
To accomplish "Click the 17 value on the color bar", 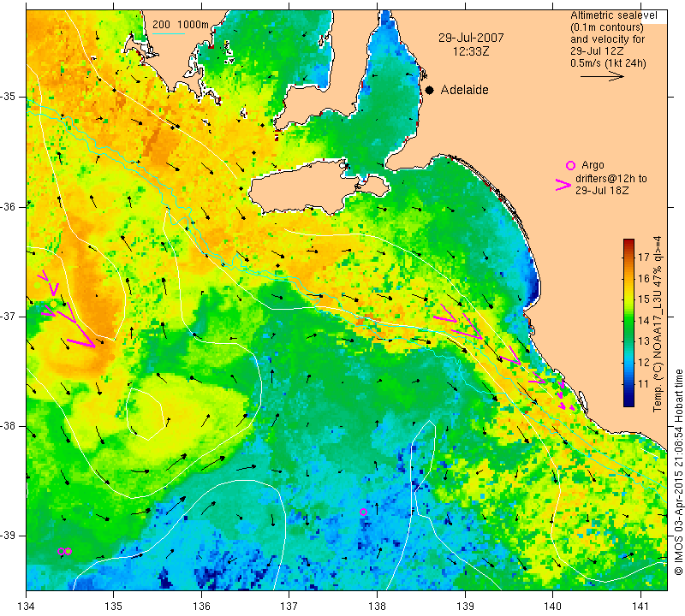I will [644, 257].
